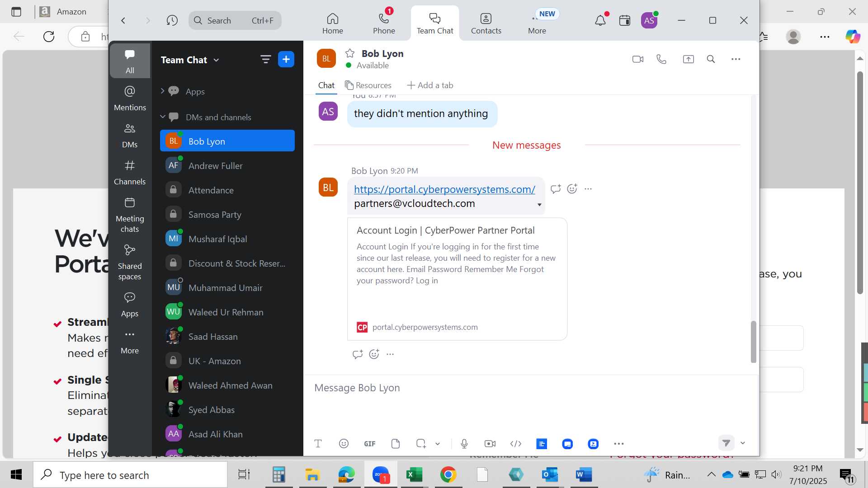This screenshot has width=868, height=488.
Task: Star Bob Lyon as a favorite
Action: 349,53
